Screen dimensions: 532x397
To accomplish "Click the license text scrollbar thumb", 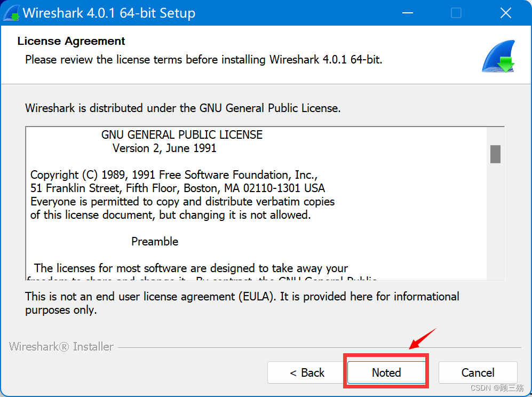I will click(495, 154).
